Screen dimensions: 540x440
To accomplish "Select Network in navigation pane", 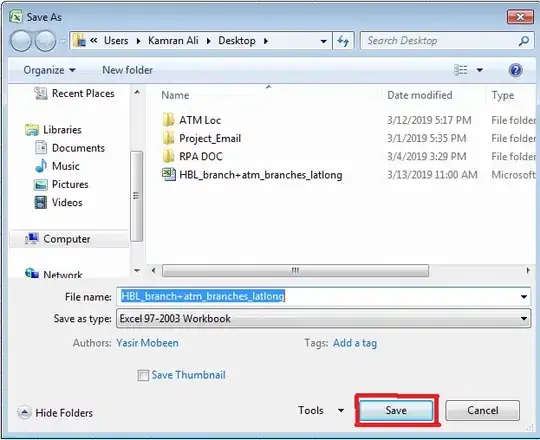I will (63, 274).
